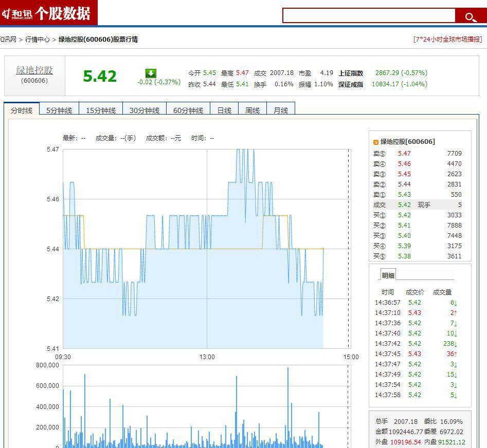Image resolution: width=487 pixels, height=448 pixels.
Task: Click the 14:37:10 trade detail row
Action: click(416, 313)
